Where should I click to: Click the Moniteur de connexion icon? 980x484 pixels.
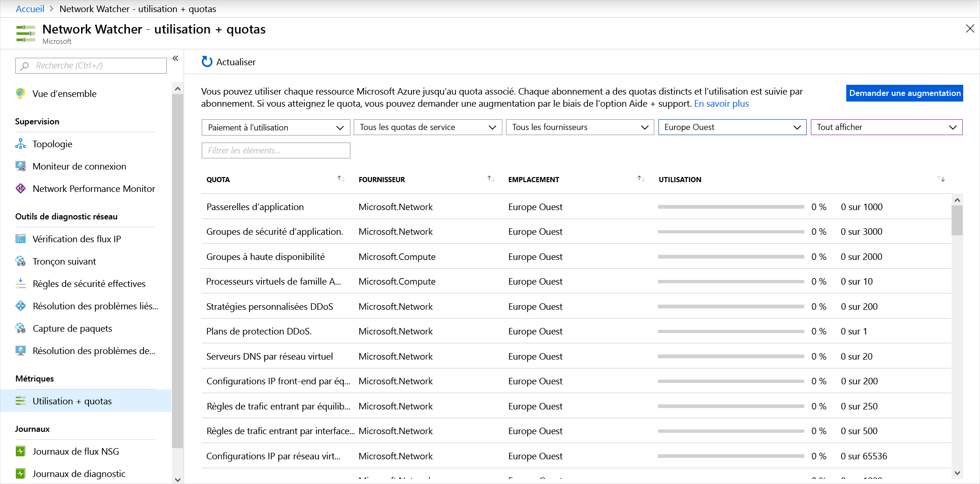(x=21, y=166)
